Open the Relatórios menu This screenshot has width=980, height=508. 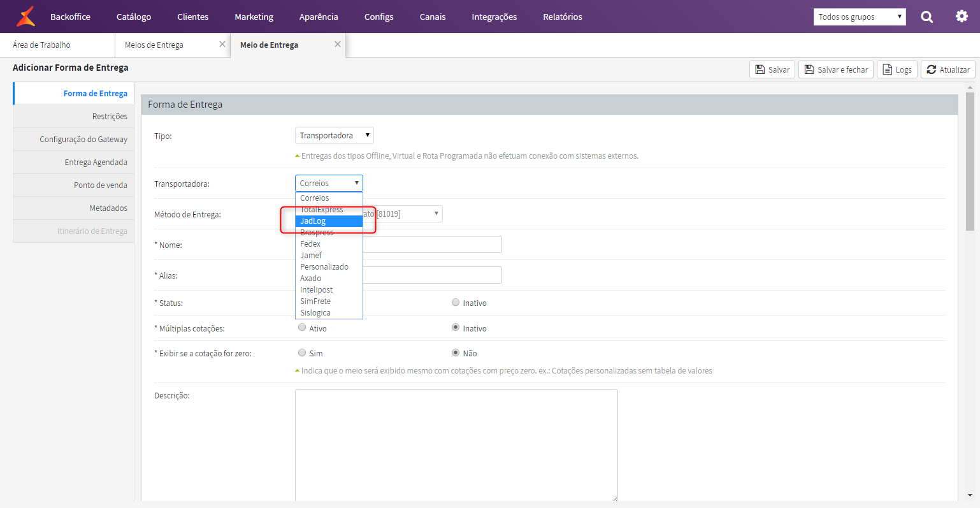tap(563, 17)
